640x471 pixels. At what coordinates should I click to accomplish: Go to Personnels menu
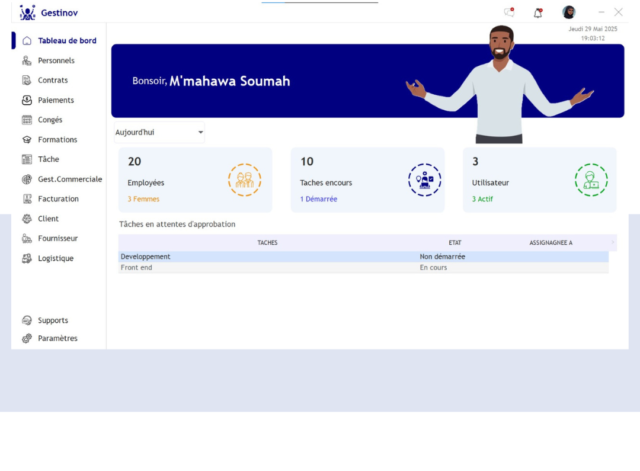pyautogui.click(x=56, y=60)
